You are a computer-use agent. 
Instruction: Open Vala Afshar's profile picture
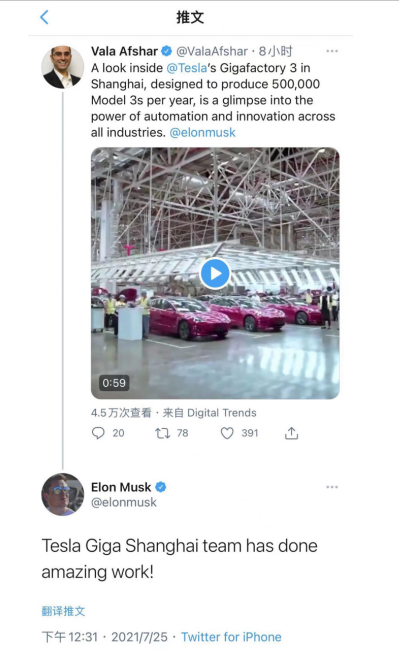point(63,67)
